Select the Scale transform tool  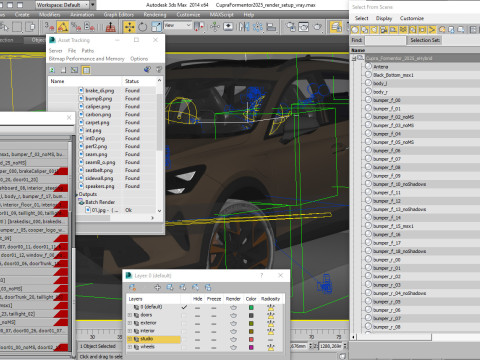(156, 26)
